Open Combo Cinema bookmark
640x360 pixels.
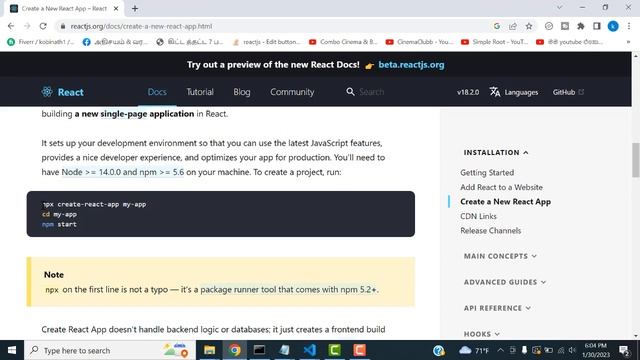click(343, 42)
